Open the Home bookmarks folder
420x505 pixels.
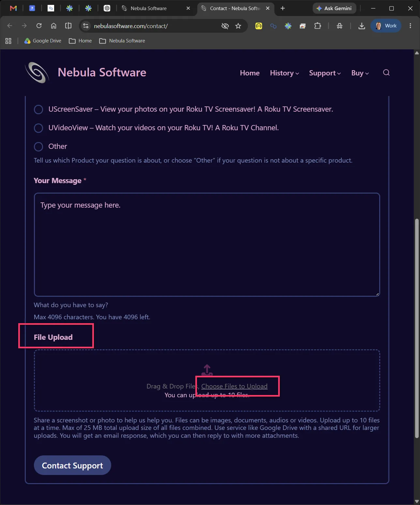tap(80, 41)
